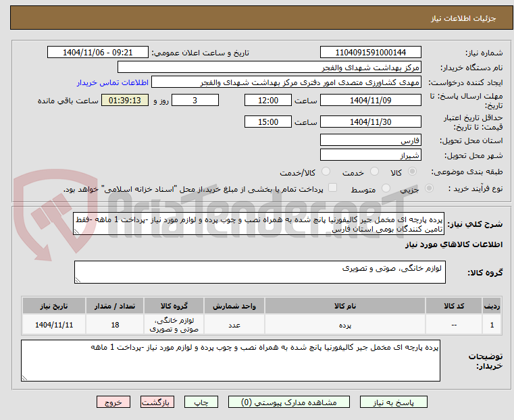This screenshot has width=514, height=420.
Task: Click the اطلاعات کالاهای مورد نیاز heading
Action: point(454,244)
